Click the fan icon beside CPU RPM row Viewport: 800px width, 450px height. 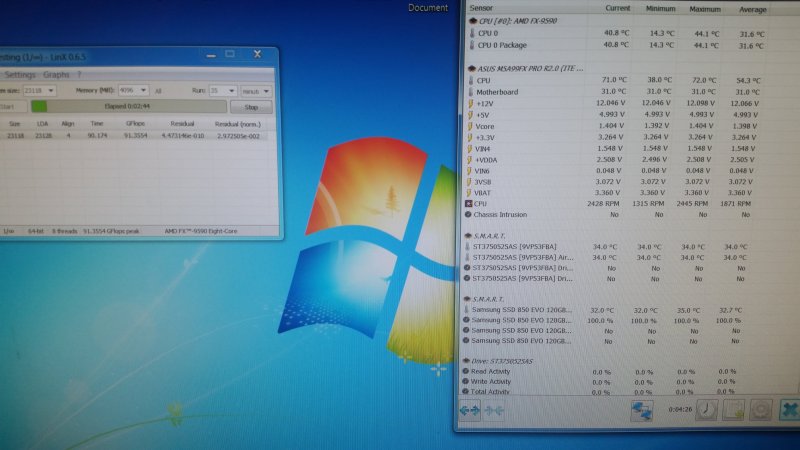pos(468,204)
